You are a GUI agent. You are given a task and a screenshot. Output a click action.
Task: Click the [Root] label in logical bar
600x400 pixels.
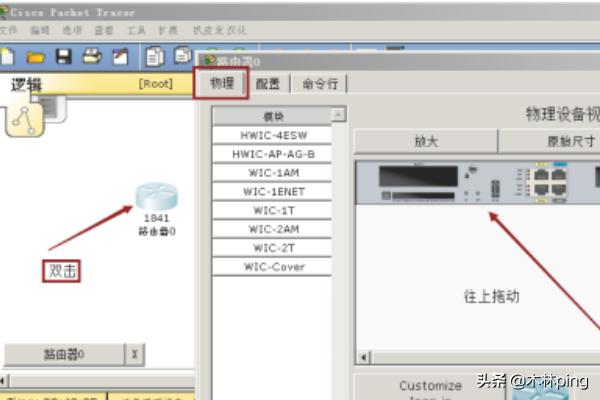156,83
